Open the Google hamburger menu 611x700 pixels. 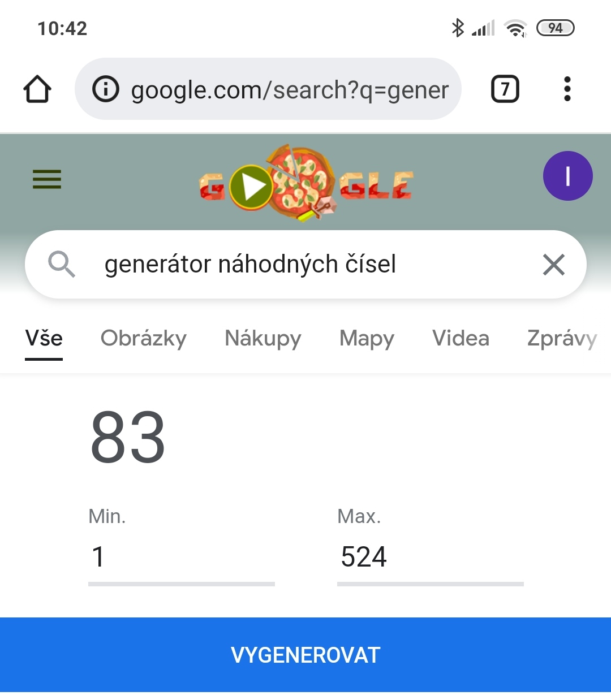pos(47,180)
